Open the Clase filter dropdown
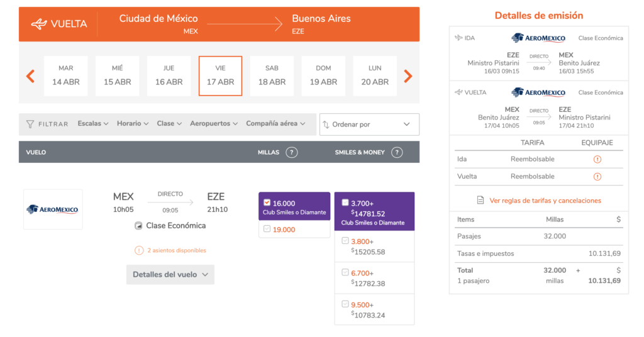 coord(169,124)
